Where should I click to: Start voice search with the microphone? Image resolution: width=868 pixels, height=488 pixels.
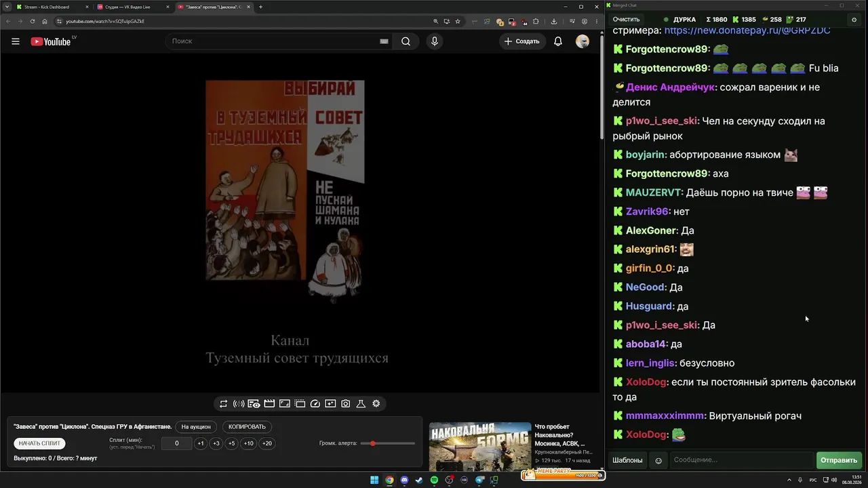coord(435,41)
